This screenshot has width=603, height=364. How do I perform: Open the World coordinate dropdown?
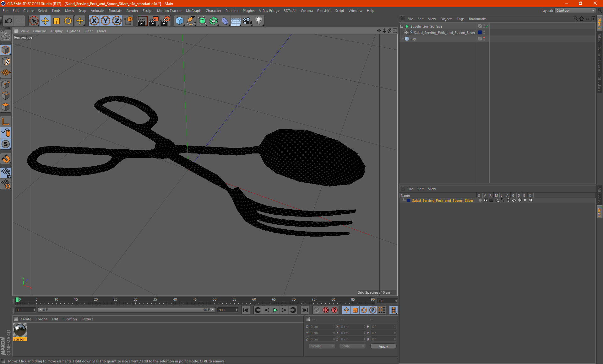[322, 346]
